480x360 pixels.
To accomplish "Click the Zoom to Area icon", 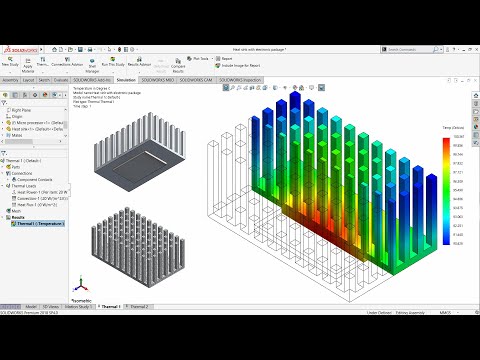I will coord(233,88).
